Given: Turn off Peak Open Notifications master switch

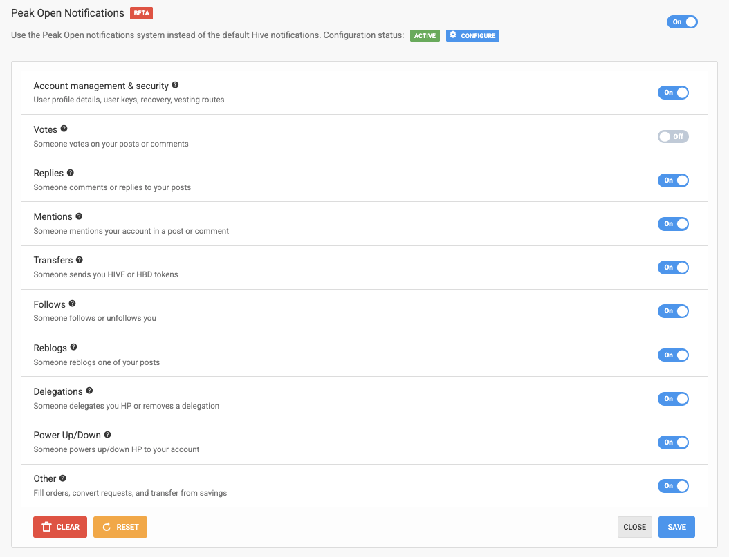Looking at the screenshot, I should coord(682,22).
